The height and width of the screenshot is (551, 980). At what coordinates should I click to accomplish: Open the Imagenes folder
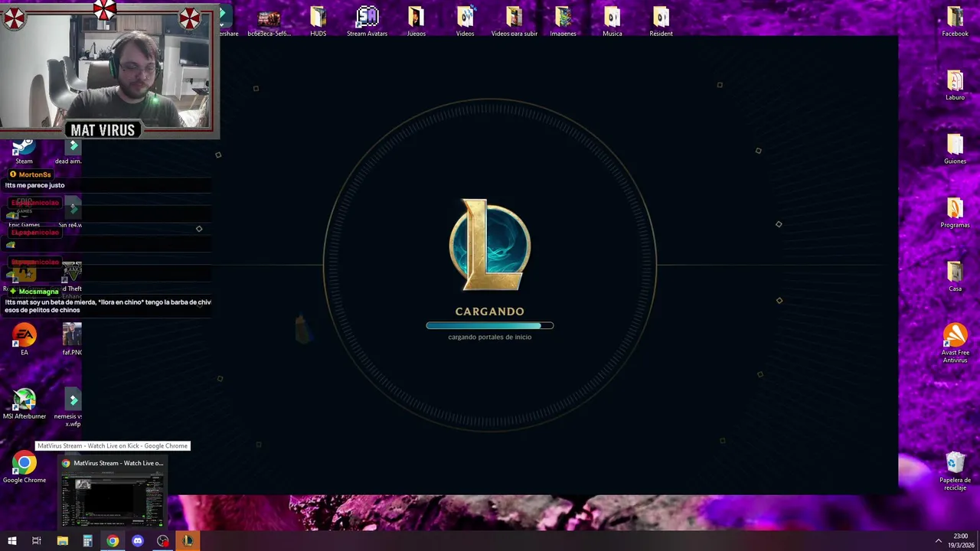pyautogui.click(x=563, y=21)
